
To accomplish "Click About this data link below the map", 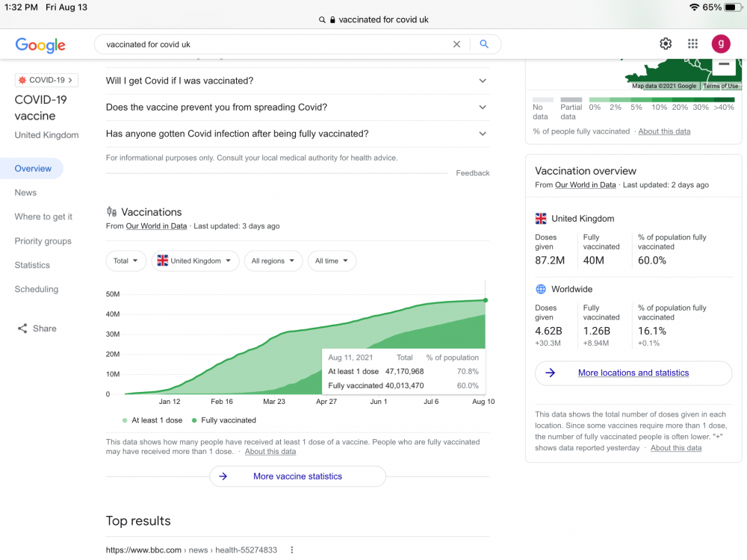I will (664, 131).
